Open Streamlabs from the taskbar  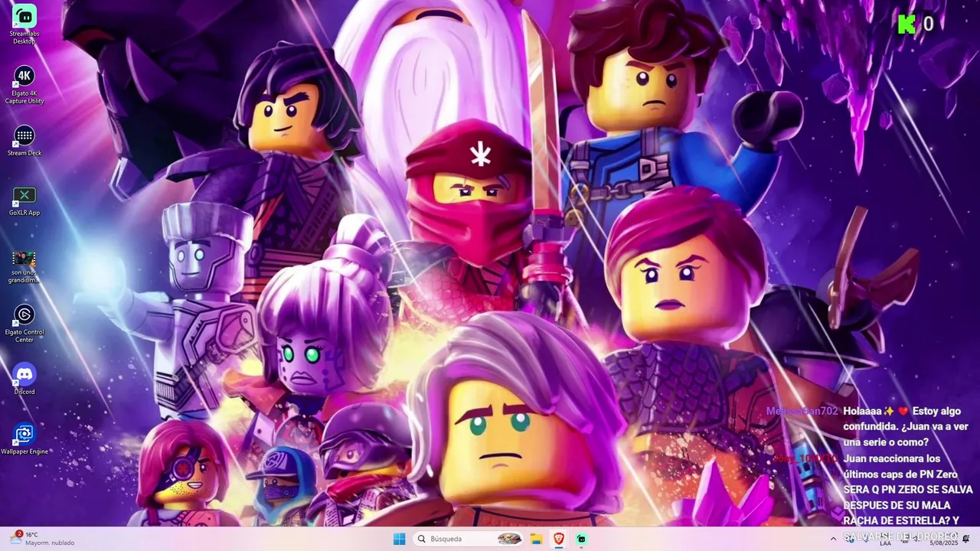click(x=581, y=539)
